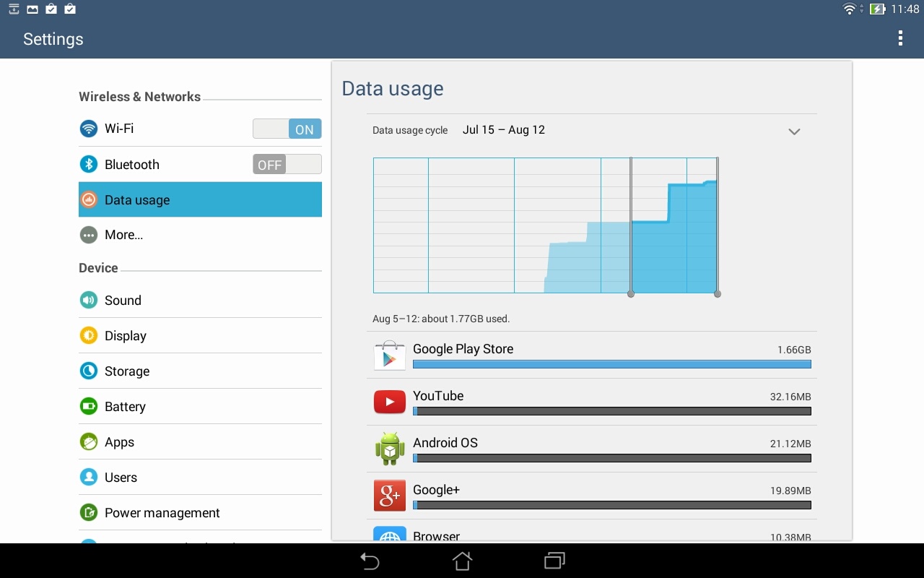924x578 pixels.
Task: Tap the Users icon
Action: (89, 477)
